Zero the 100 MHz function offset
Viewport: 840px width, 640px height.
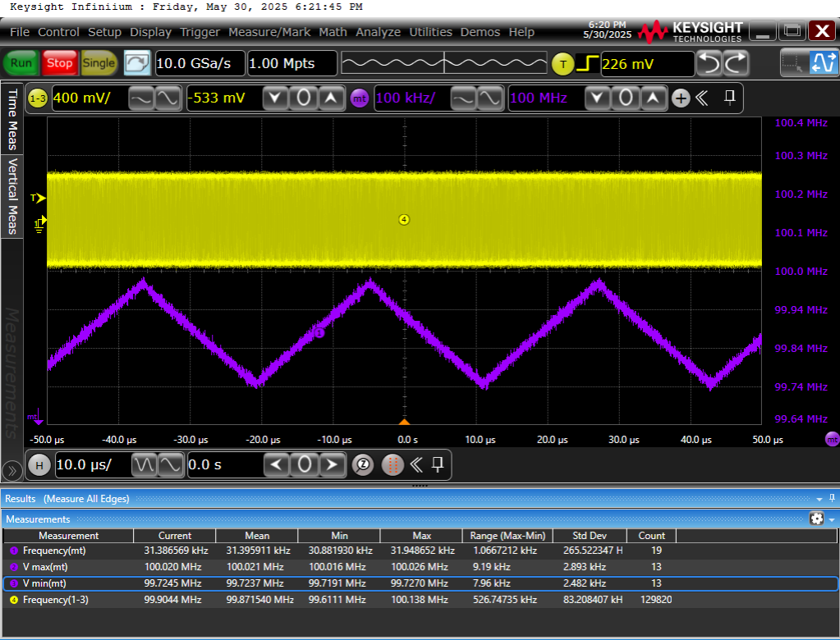(625, 98)
